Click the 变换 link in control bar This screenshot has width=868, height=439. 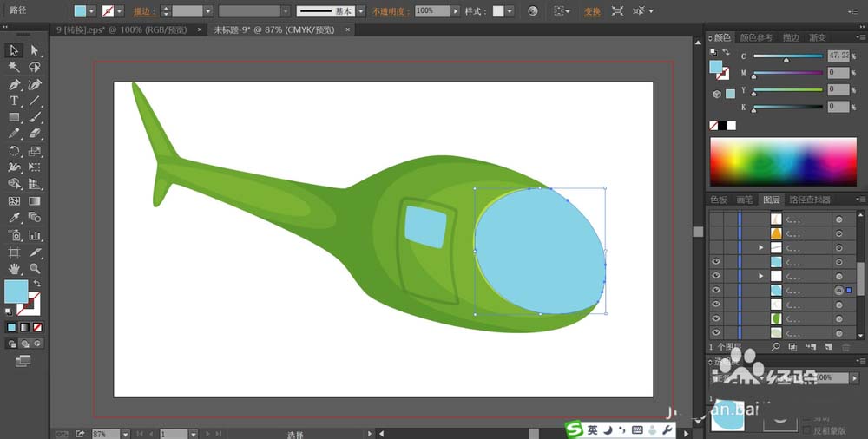pyautogui.click(x=592, y=11)
